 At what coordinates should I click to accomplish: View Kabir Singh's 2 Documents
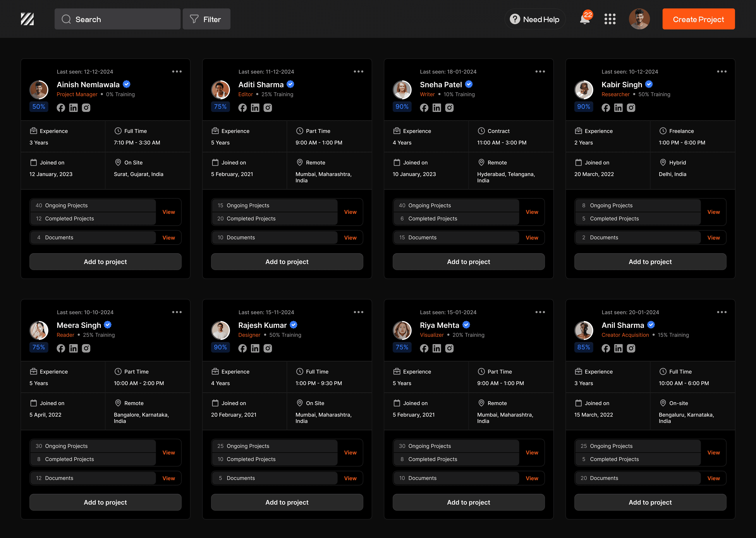pos(713,238)
